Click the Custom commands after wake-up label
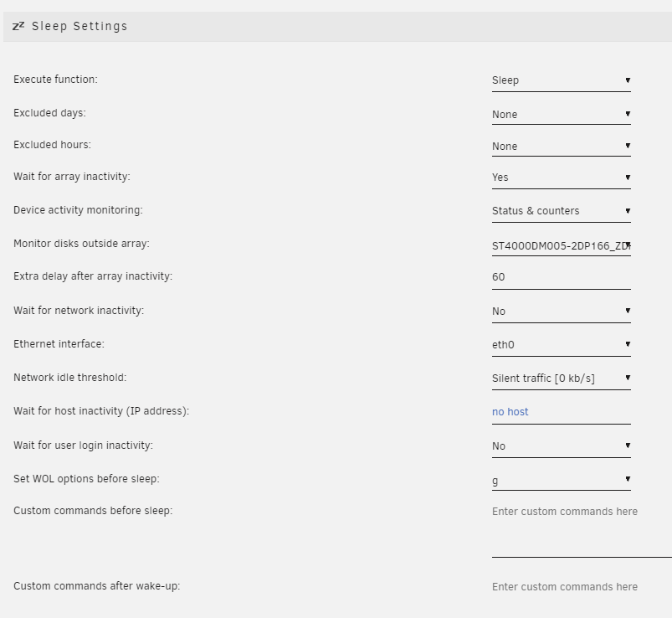 97,586
